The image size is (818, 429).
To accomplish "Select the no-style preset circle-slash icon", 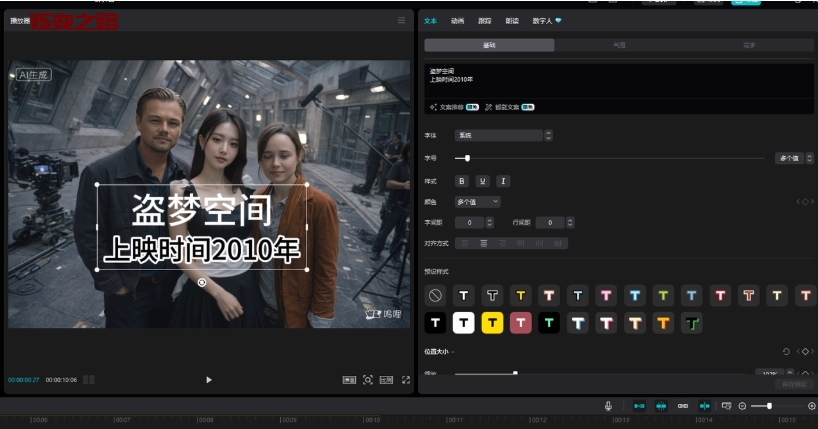I will click(x=435, y=295).
